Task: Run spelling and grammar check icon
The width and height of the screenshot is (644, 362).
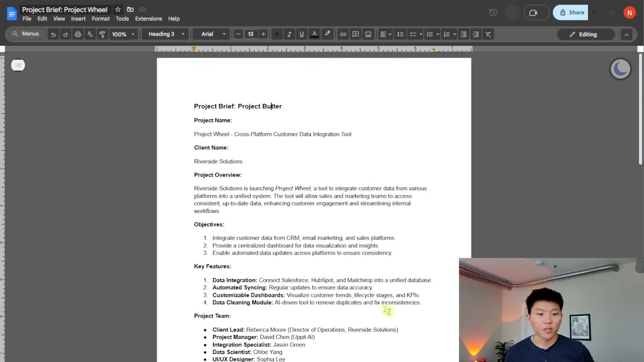Action: click(x=90, y=34)
